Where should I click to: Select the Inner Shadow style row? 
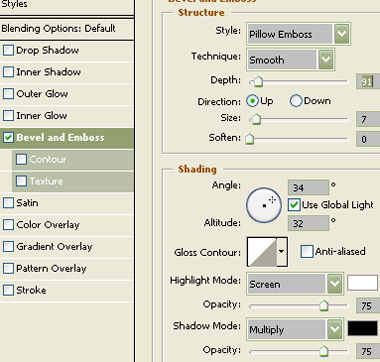coord(67,72)
